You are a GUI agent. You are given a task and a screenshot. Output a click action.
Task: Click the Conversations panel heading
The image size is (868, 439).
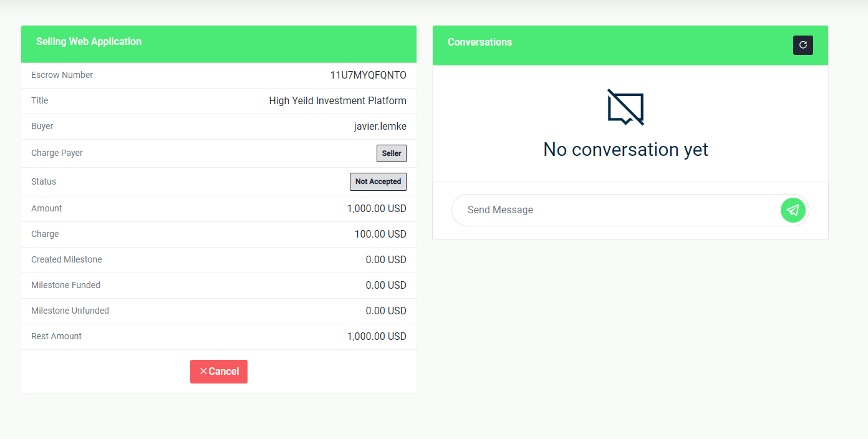click(480, 42)
